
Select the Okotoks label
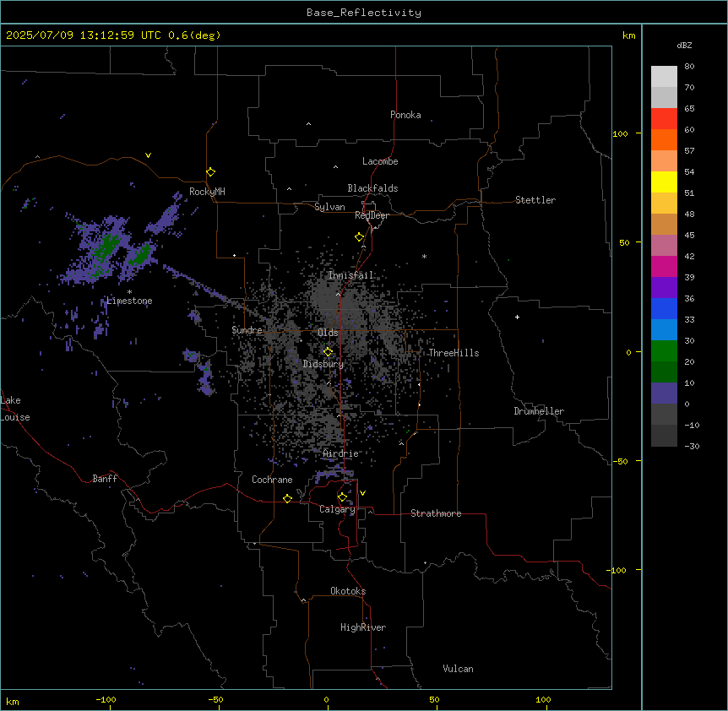coord(348,591)
